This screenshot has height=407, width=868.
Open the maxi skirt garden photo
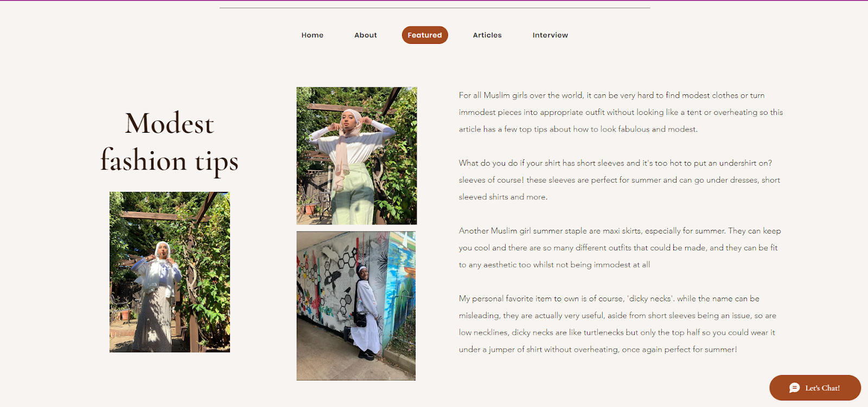(170, 272)
